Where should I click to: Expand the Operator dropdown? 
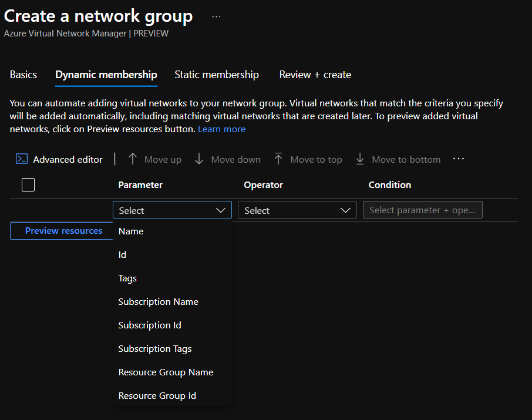tap(297, 210)
